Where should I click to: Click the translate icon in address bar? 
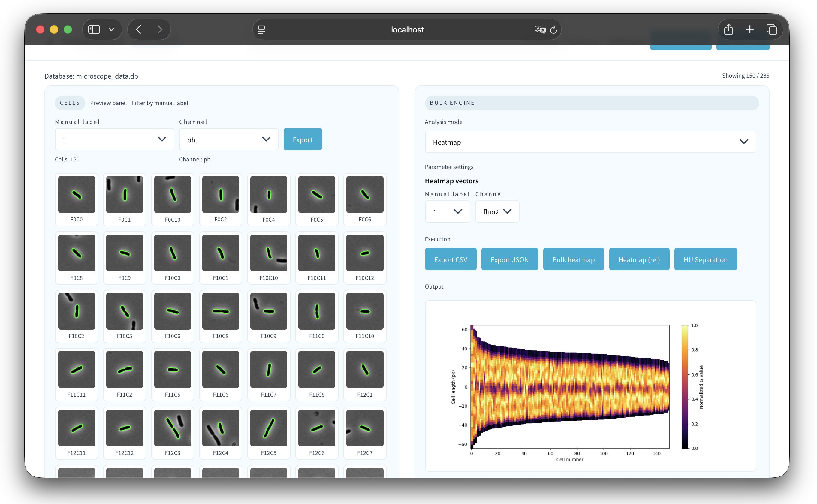(540, 30)
